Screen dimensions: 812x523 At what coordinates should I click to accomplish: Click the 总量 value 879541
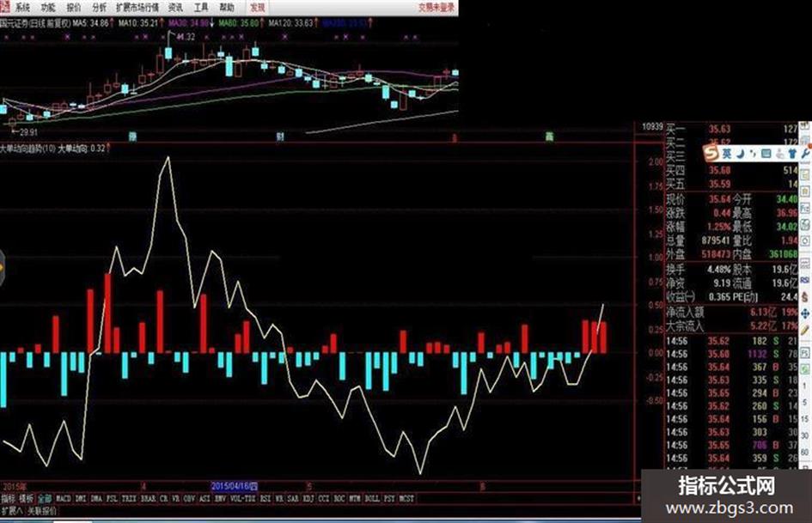tap(716, 240)
